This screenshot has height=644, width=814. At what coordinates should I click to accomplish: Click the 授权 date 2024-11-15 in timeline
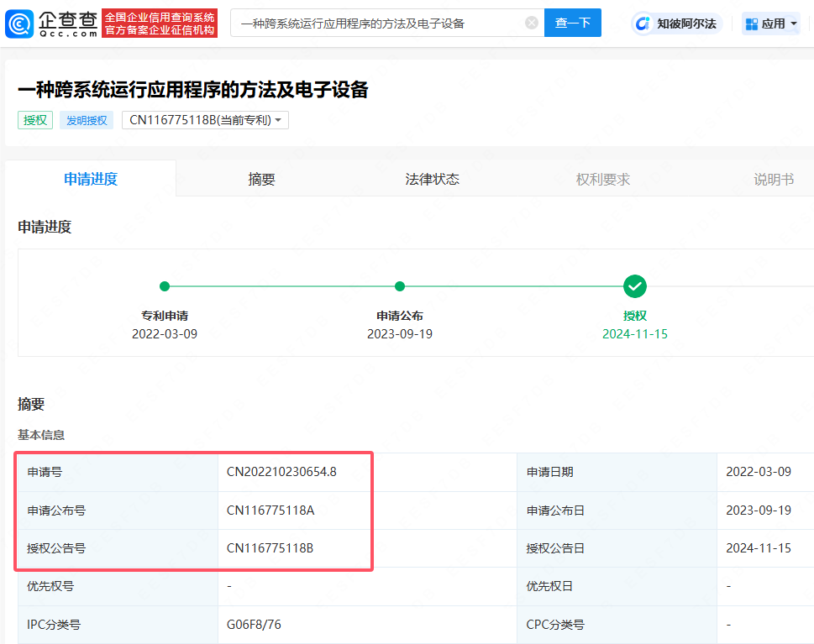tap(634, 333)
